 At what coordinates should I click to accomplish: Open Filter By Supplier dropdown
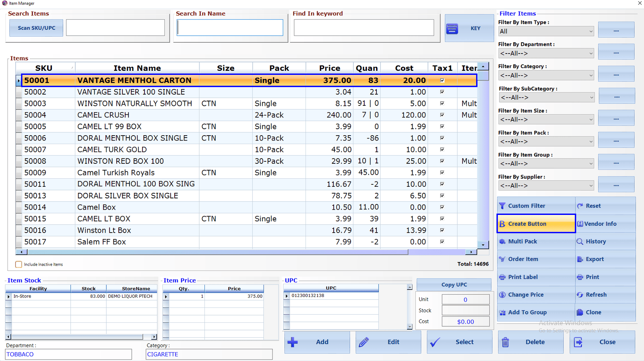click(546, 186)
